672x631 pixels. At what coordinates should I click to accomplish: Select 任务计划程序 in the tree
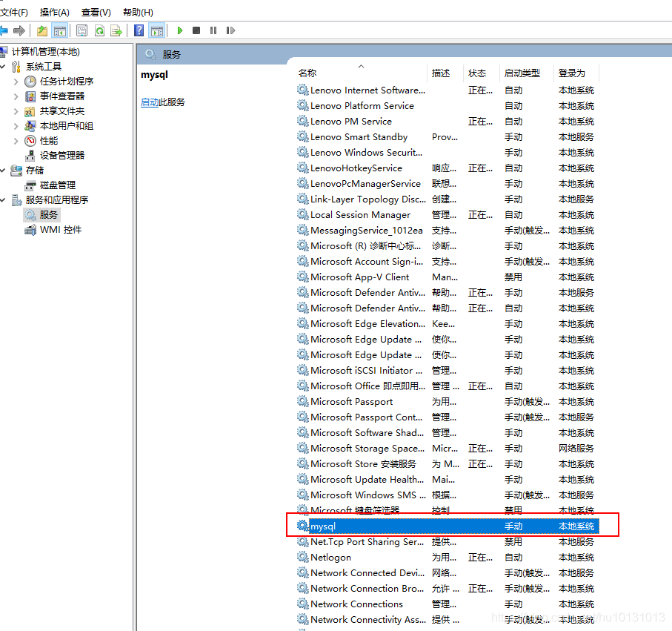coord(67,82)
